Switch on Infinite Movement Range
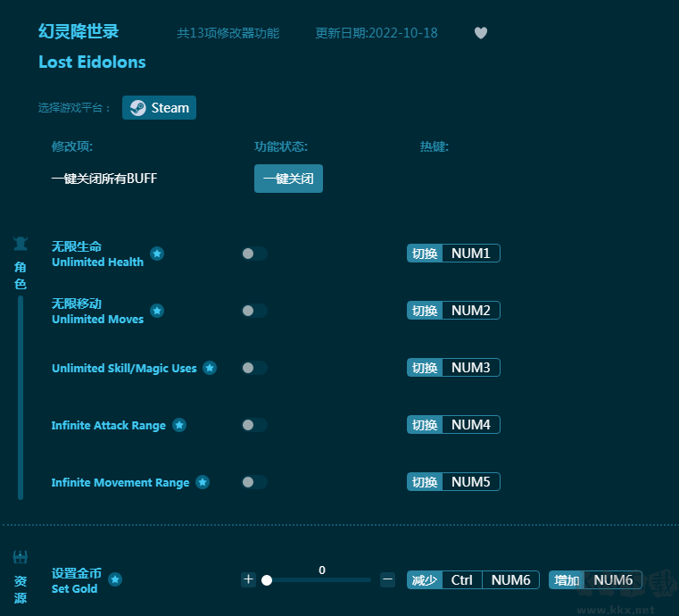Viewport: 679px width, 616px height. pyautogui.click(x=253, y=482)
